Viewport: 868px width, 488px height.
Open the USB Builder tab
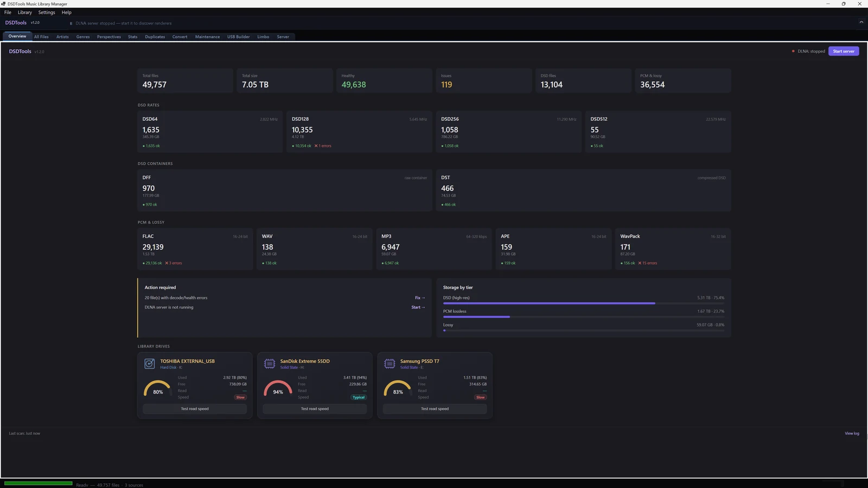(239, 37)
